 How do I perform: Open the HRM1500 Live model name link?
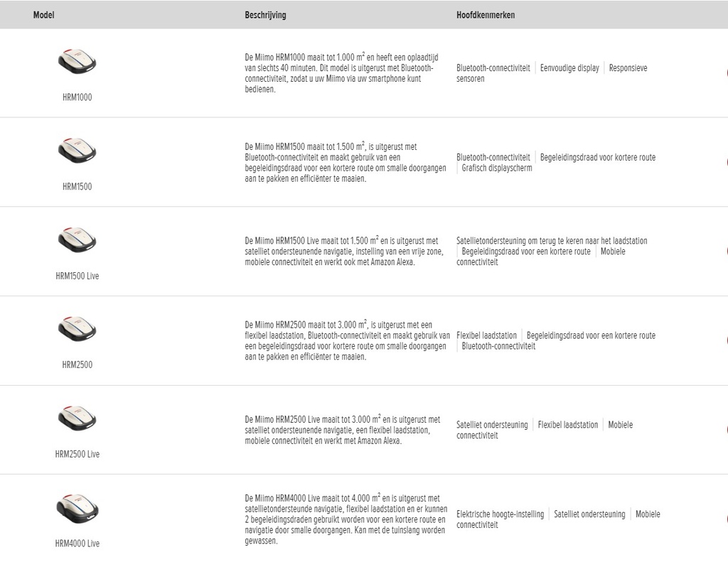tap(77, 276)
